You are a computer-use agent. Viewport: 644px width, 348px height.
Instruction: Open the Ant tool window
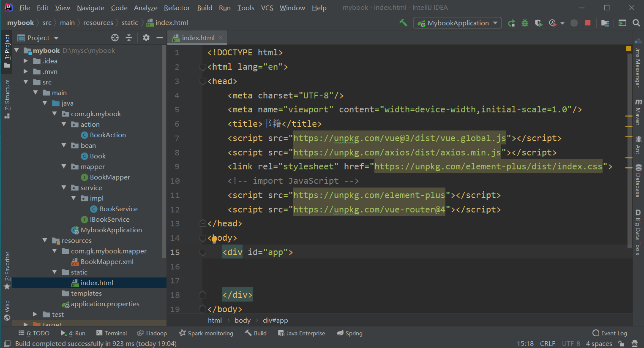pos(638,145)
